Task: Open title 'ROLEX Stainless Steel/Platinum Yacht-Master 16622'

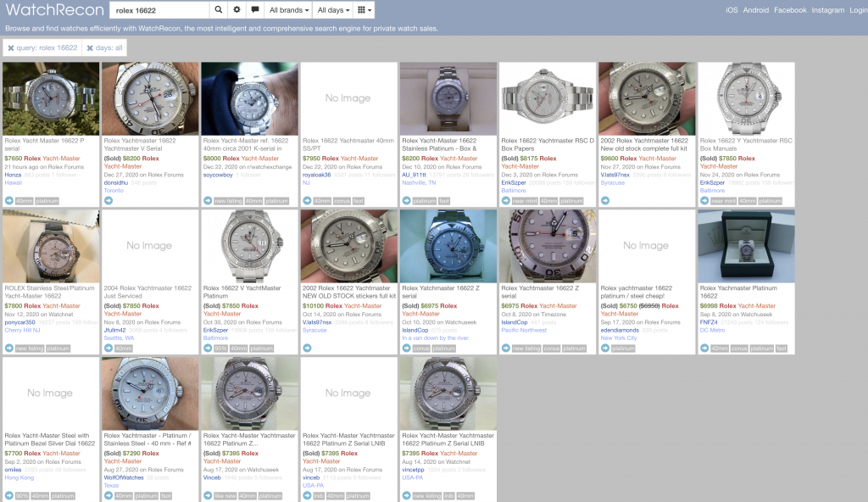Action: [50, 292]
